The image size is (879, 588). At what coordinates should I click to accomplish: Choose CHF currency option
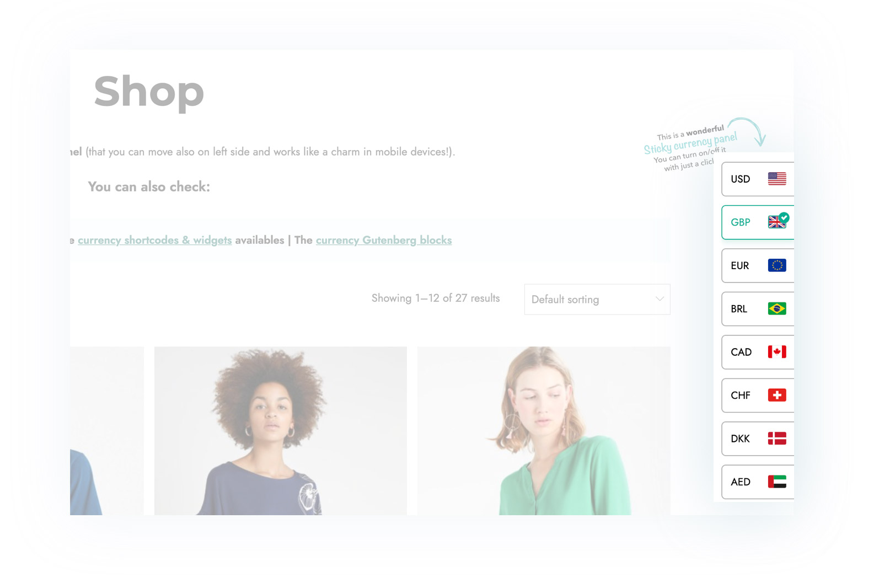click(758, 395)
